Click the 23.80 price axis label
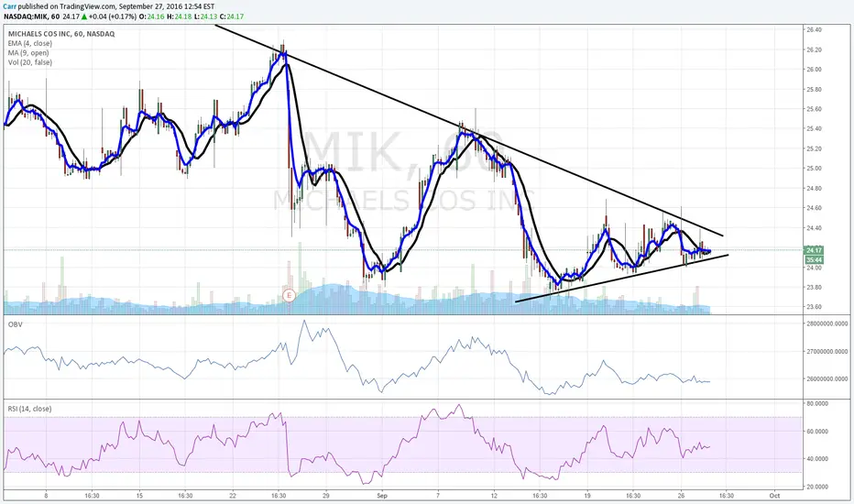Image resolution: width=854 pixels, height=504 pixels. [x=814, y=287]
